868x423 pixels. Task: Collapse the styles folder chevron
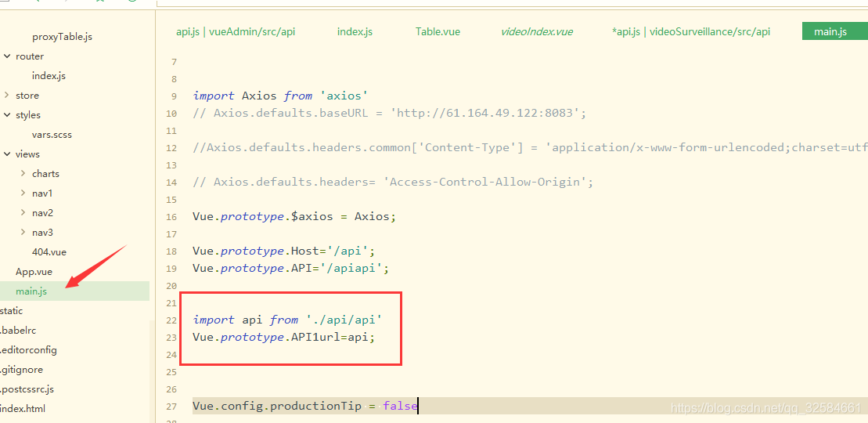click(x=7, y=115)
